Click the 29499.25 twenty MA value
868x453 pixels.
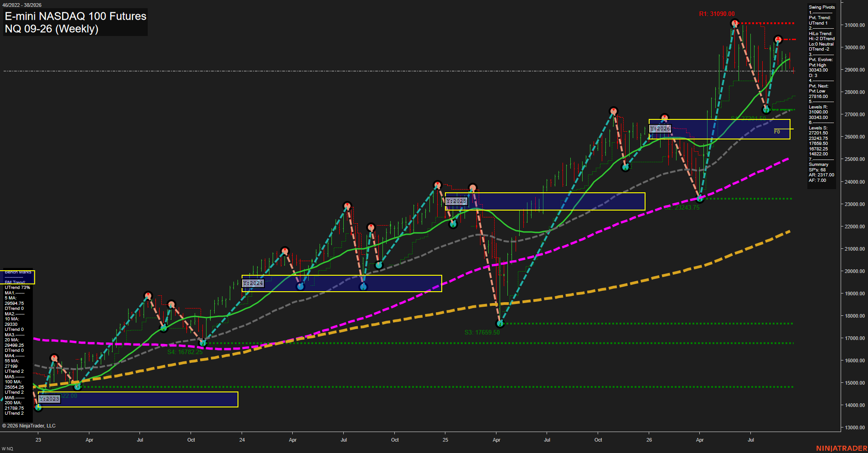pos(14,345)
